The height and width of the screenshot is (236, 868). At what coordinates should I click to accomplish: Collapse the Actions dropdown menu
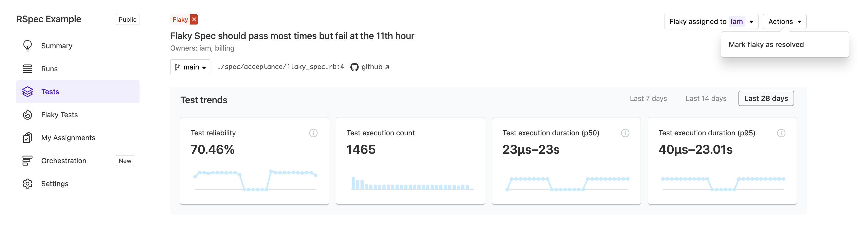pos(784,22)
